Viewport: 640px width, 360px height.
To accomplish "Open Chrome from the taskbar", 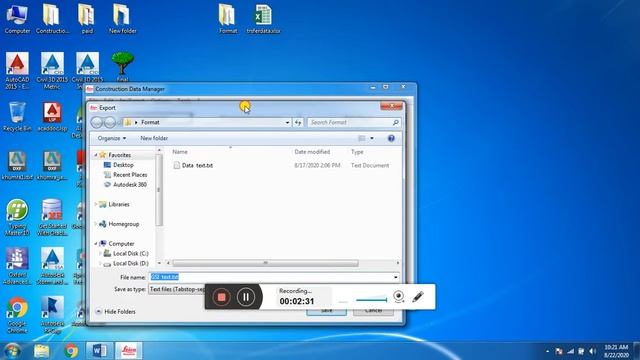I will 71,351.
